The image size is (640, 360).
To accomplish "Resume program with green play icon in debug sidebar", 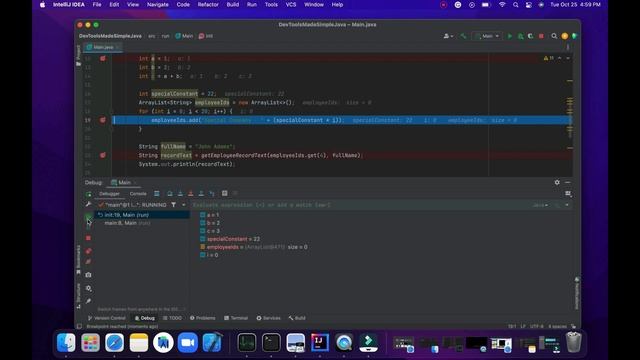I will [x=89, y=217].
